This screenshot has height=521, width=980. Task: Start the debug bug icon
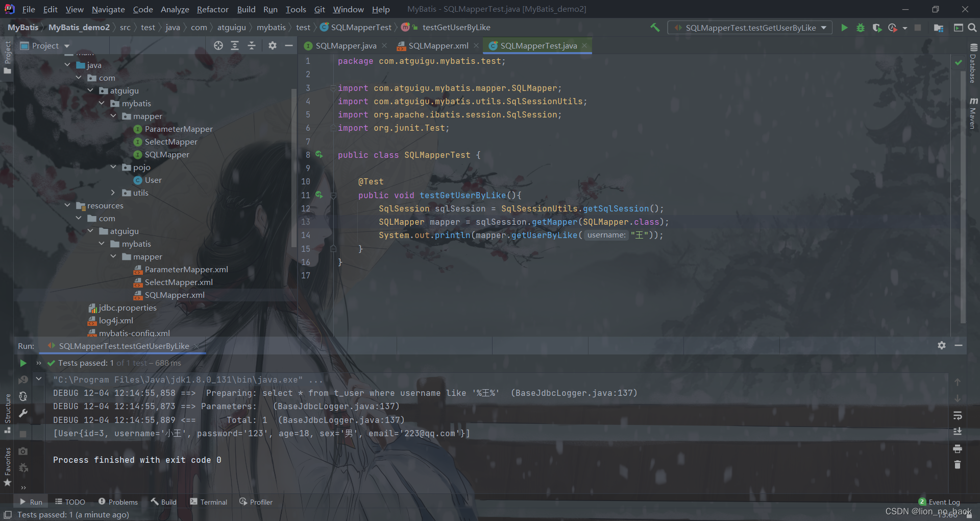click(861, 28)
